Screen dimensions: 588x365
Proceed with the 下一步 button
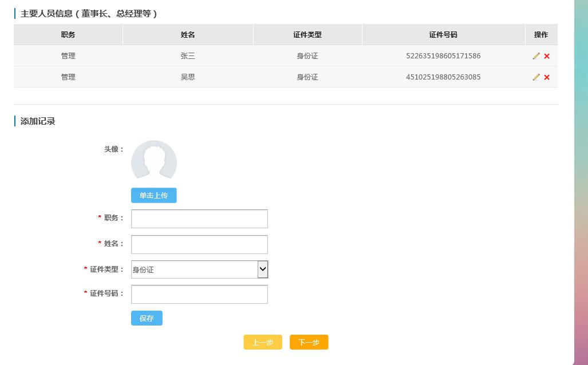click(x=309, y=342)
